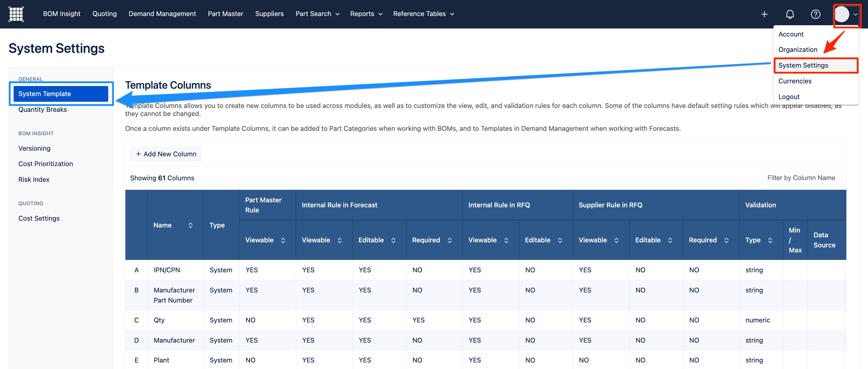Sort Supplier Rule in RFQ Required column

(726, 240)
